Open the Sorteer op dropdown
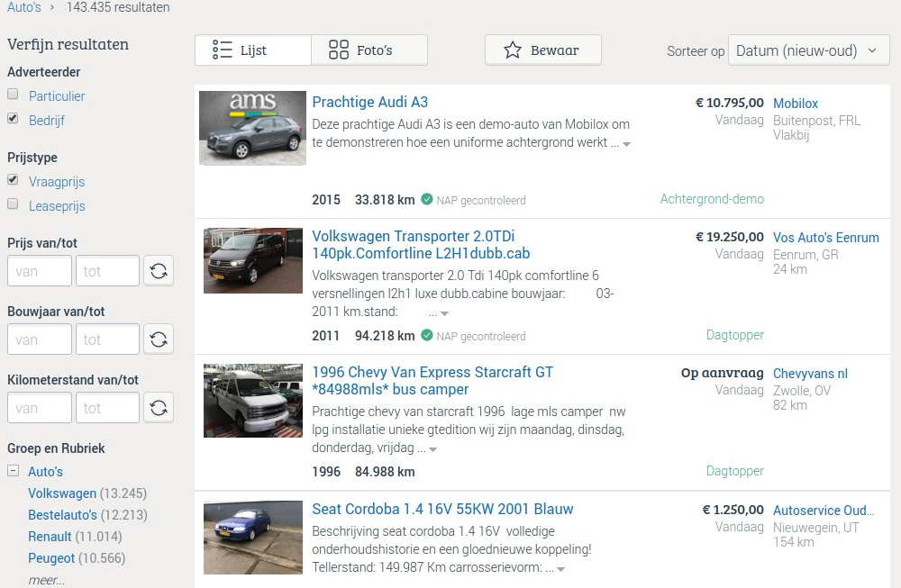Viewport: 901px width, 588px height. 808,50
